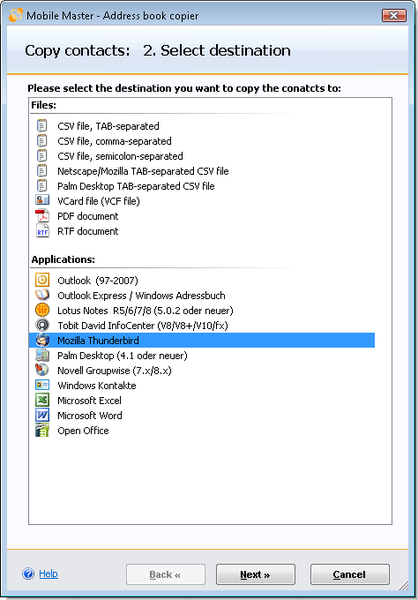Image resolution: width=418 pixels, height=600 pixels.
Task: Click the Lotus Notes orange icon
Action: (42, 310)
